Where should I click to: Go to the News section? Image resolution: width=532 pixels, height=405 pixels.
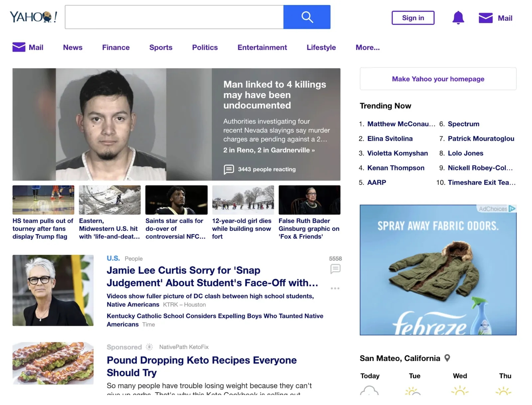click(73, 48)
